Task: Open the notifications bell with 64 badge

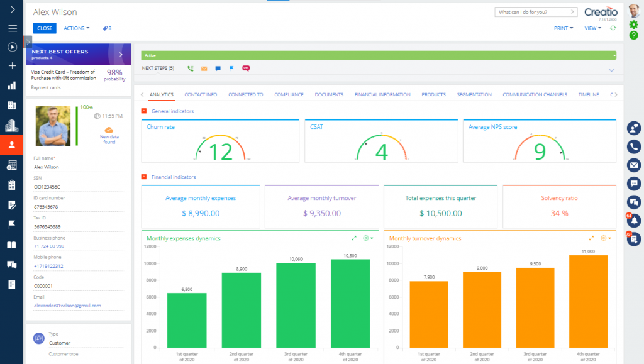Action: tap(634, 221)
